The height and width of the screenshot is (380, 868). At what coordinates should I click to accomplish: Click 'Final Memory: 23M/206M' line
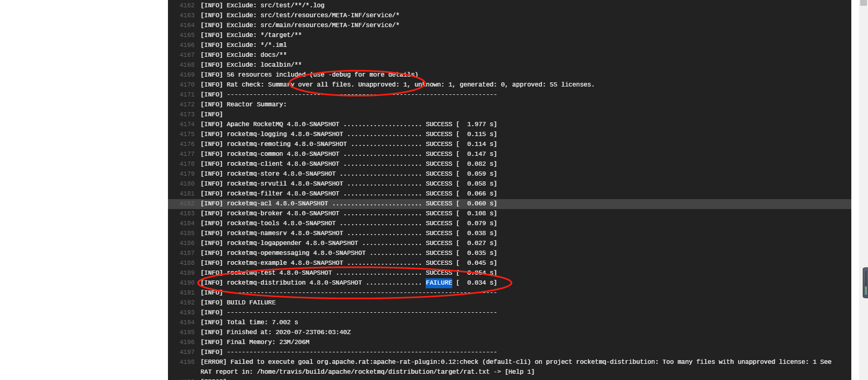[255, 342]
